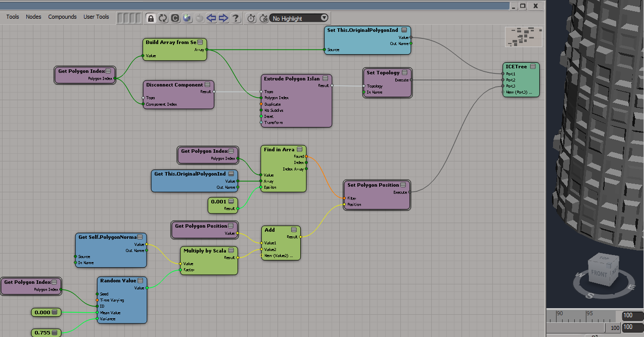
Task: Toggle the lock icon in the toolbar
Action: tap(150, 18)
